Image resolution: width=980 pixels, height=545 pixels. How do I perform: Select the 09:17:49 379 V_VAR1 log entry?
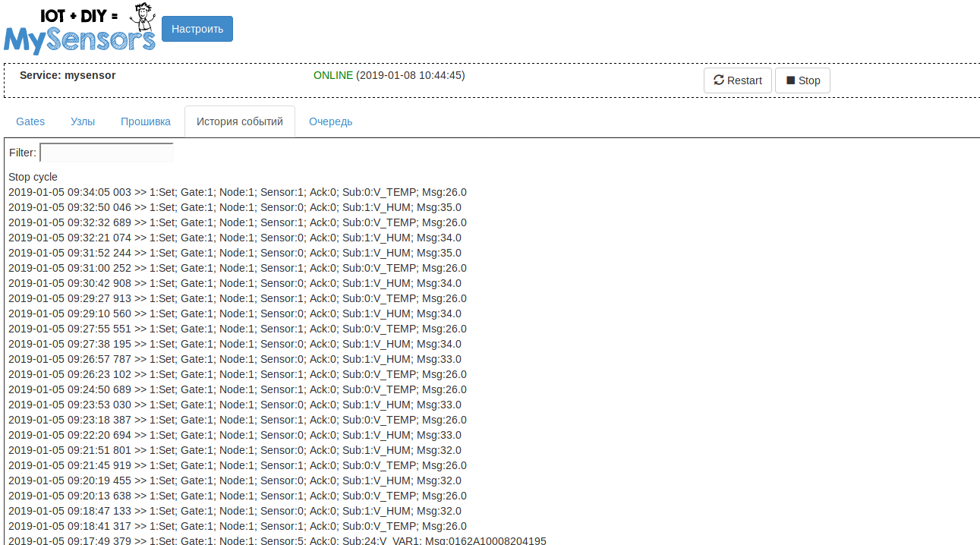click(x=277, y=540)
